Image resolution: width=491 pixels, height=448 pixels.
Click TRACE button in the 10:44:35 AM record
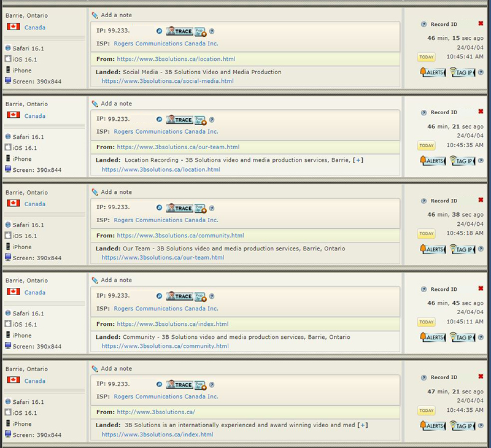click(x=179, y=385)
